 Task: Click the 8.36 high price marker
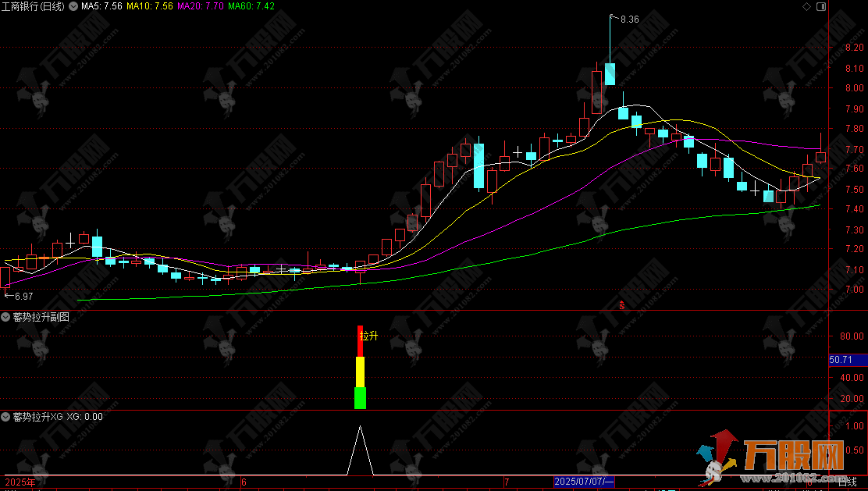click(629, 20)
